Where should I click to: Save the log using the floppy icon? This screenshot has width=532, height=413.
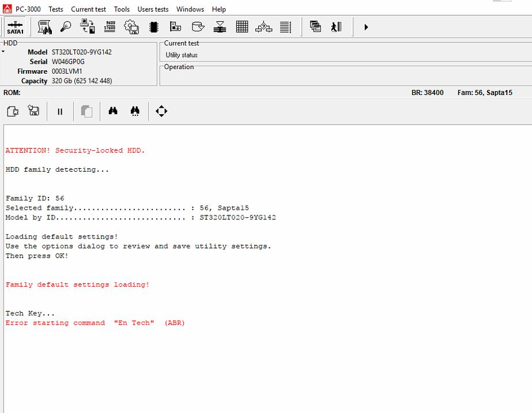click(34, 111)
